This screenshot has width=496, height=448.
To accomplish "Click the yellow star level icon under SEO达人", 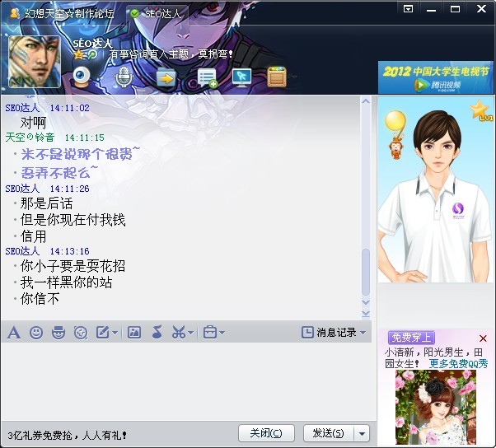I will [78, 55].
